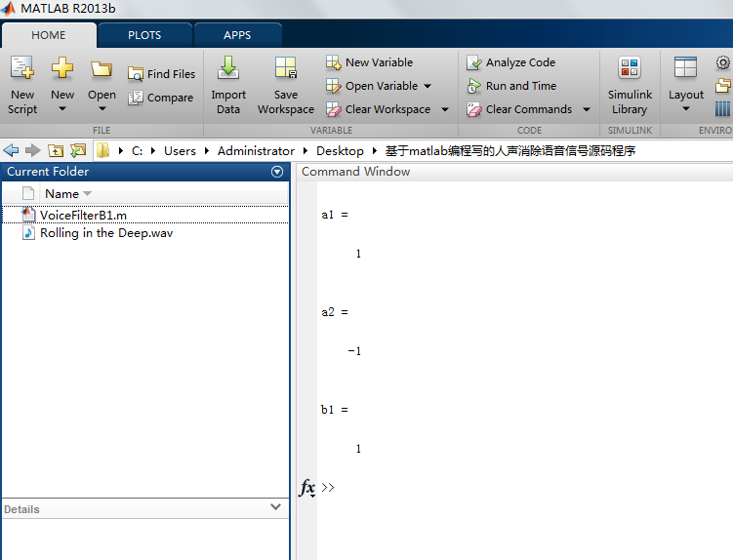The image size is (733, 560).
Task: Click Find Files
Action: click(x=162, y=74)
